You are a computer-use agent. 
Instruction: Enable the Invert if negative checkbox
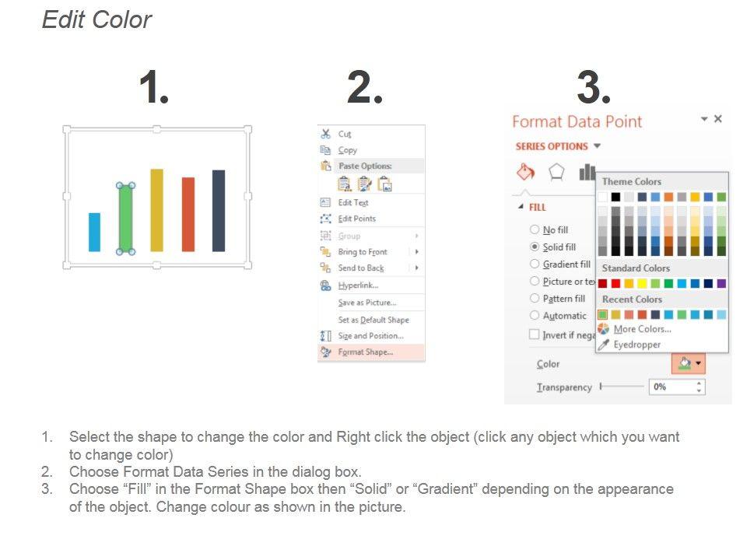[x=535, y=334]
